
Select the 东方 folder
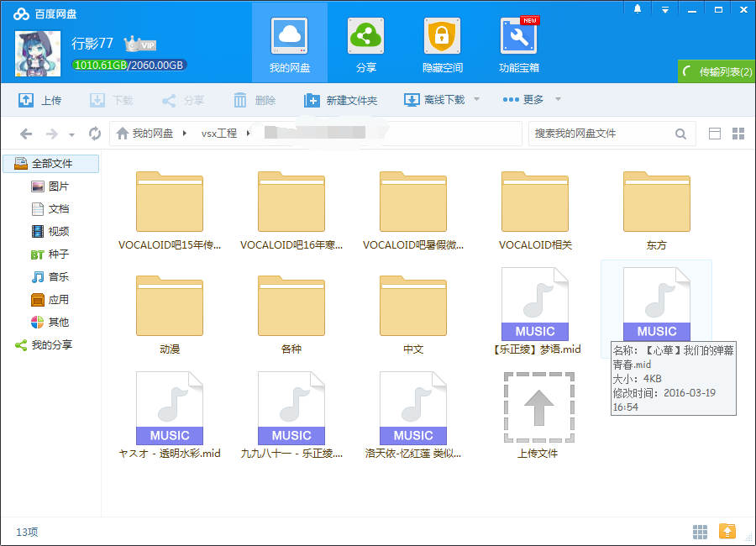[x=657, y=211]
